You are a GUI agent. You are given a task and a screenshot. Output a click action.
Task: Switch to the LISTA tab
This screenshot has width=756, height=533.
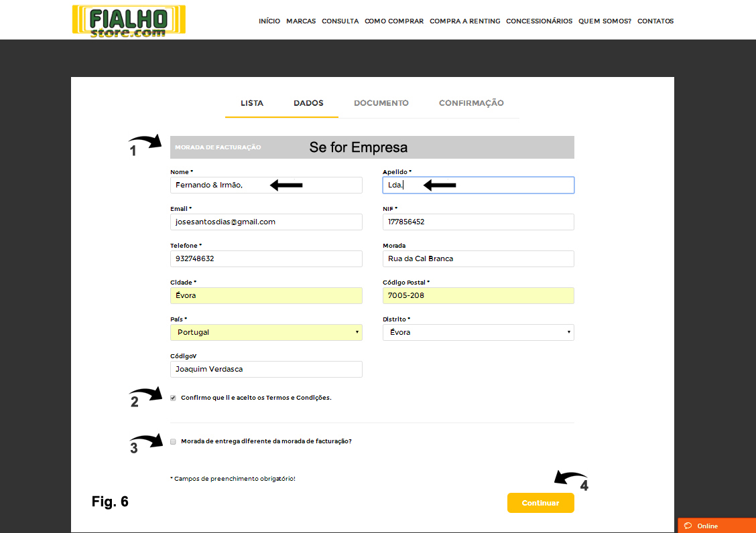click(x=252, y=103)
